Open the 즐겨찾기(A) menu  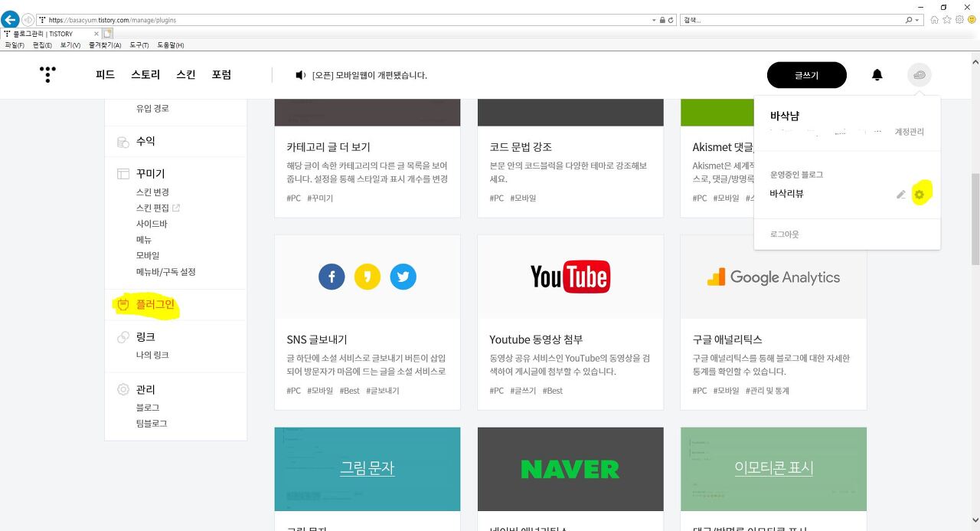[x=105, y=45]
